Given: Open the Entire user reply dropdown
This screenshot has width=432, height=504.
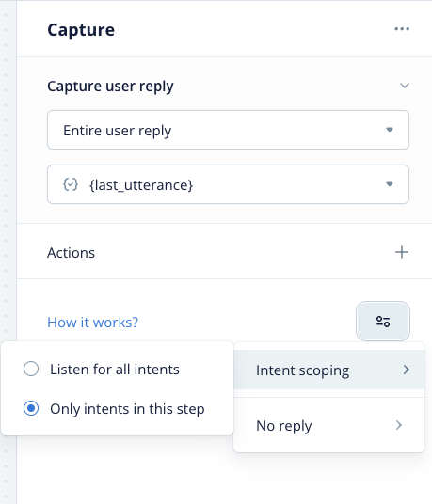Looking at the screenshot, I should tap(228, 130).
